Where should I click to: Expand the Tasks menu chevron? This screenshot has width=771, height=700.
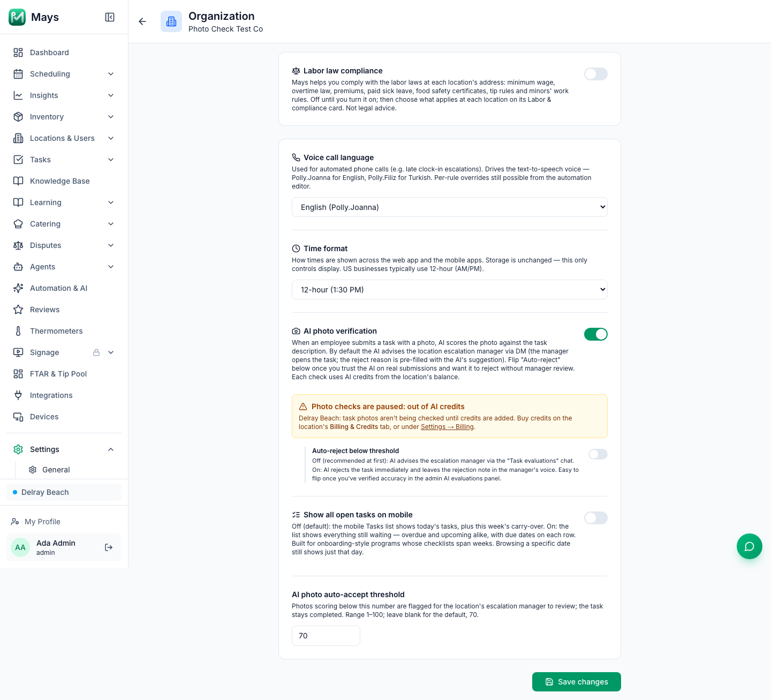click(x=111, y=160)
